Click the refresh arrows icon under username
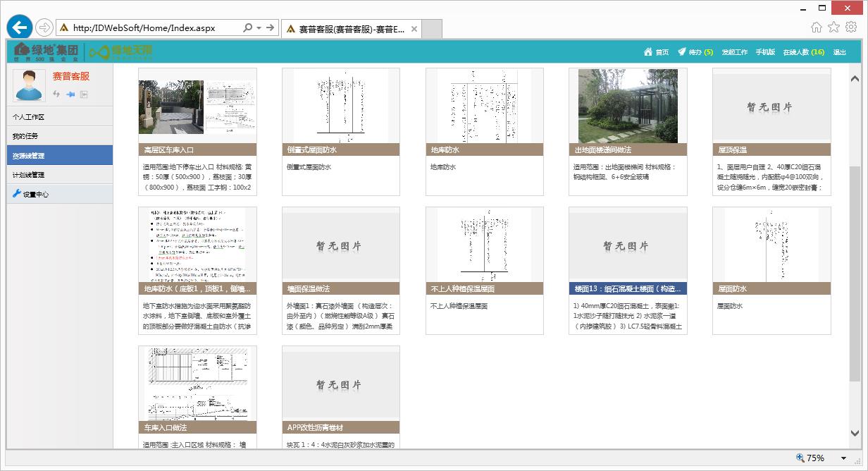This screenshot has width=868, height=471. pyautogui.click(x=57, y=94)
